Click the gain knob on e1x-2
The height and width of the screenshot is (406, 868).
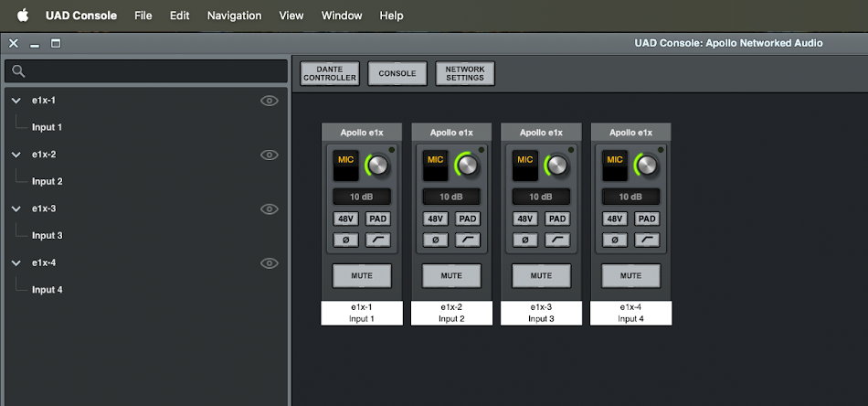point(468,166)
